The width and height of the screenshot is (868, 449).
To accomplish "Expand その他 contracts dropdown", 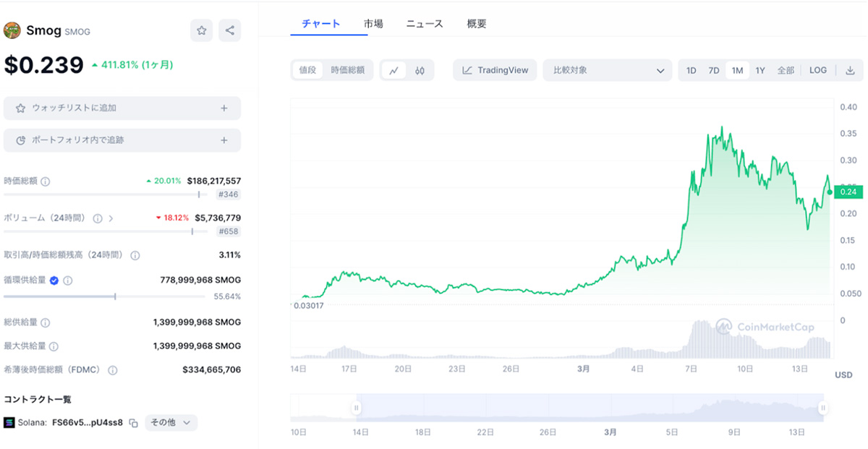I will click(x=171, y=422).
